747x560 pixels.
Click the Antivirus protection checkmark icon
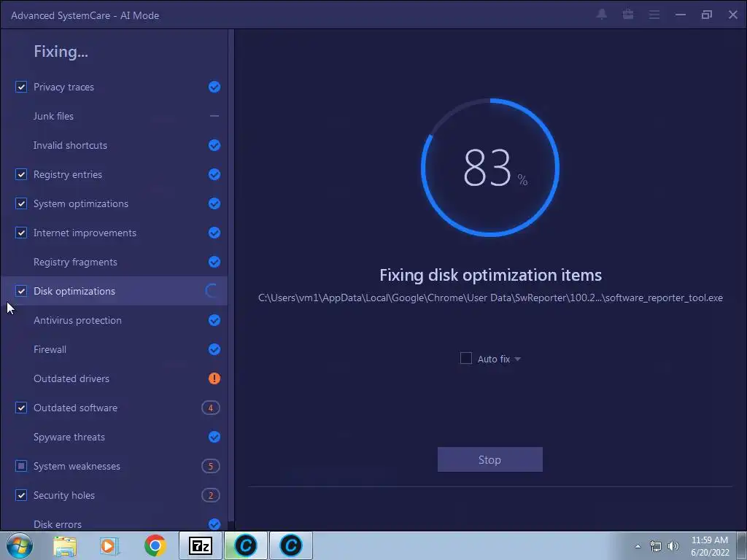(214, 320)
